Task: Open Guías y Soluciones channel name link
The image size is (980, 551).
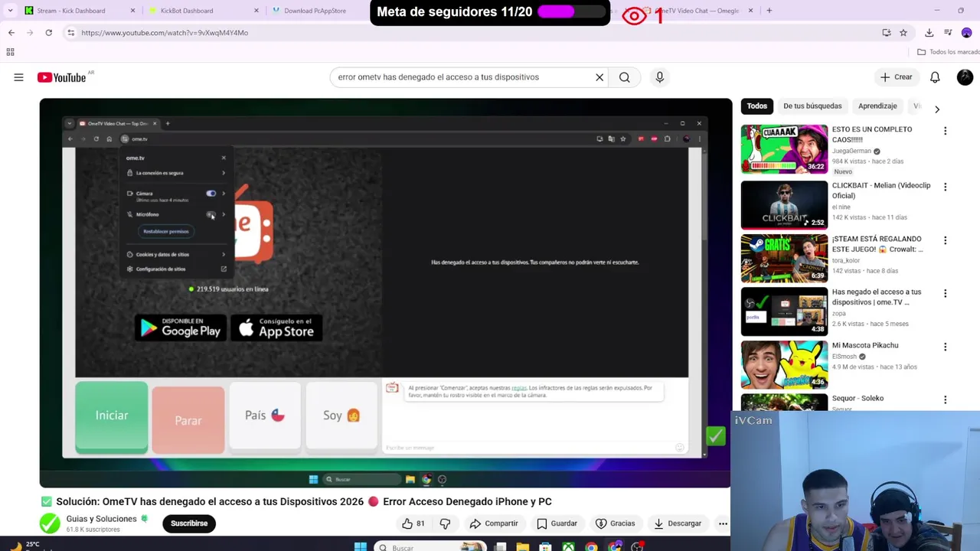Action: point(101,519)
